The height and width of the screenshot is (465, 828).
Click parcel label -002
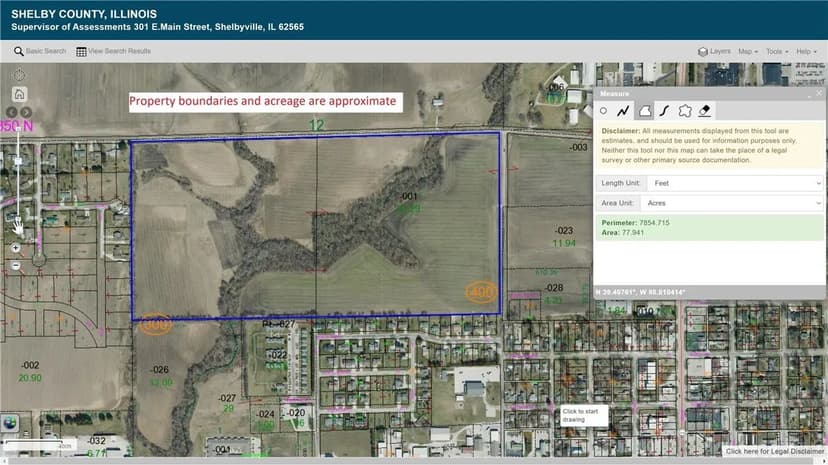click(x=30, y=365)
